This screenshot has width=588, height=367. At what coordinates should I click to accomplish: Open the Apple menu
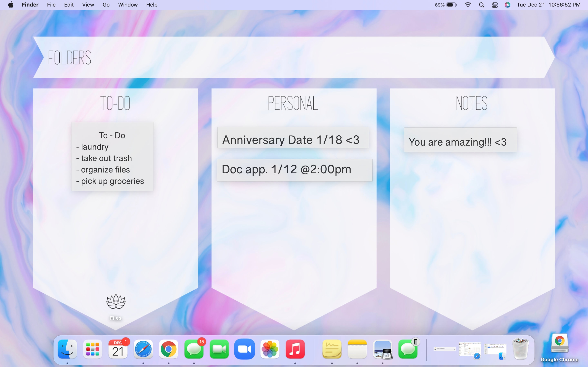tap(11, 5)
